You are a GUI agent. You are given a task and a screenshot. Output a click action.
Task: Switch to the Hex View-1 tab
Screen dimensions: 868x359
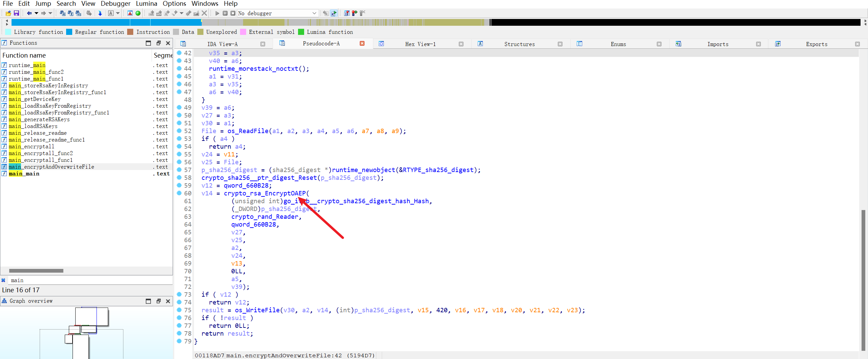(x=420, y=44)
